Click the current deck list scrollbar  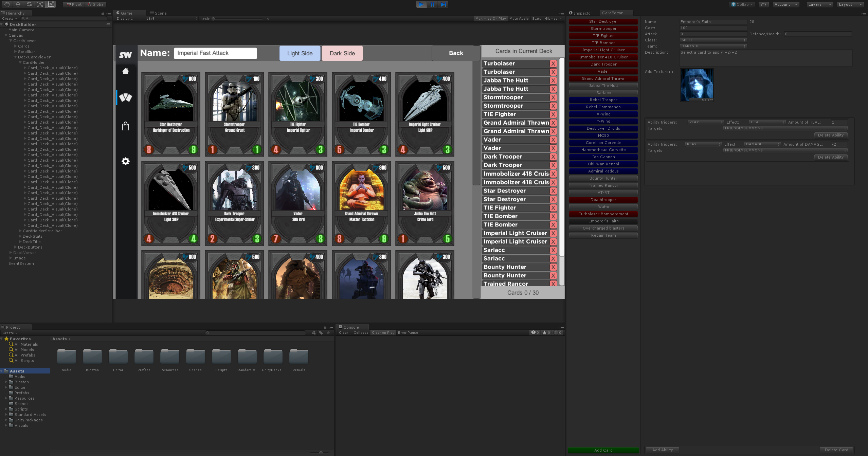[562, 158]
